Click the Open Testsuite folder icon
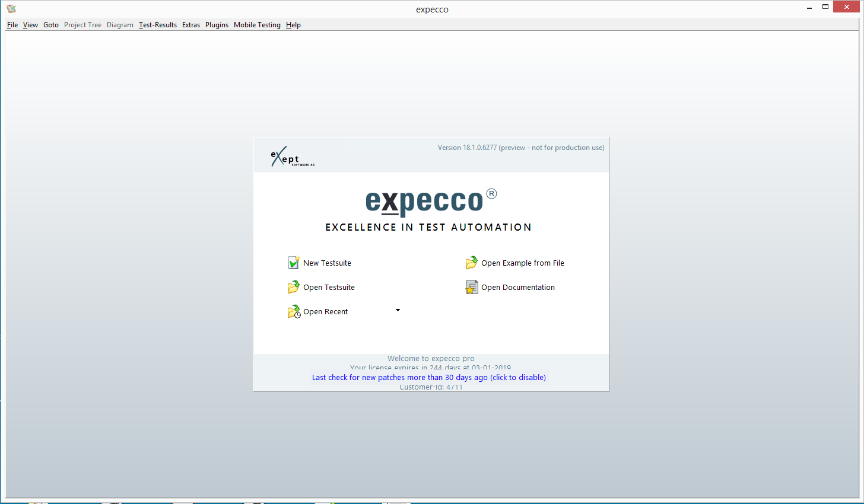This screenshot has height=504, width=864. click(x=294, y=288)
